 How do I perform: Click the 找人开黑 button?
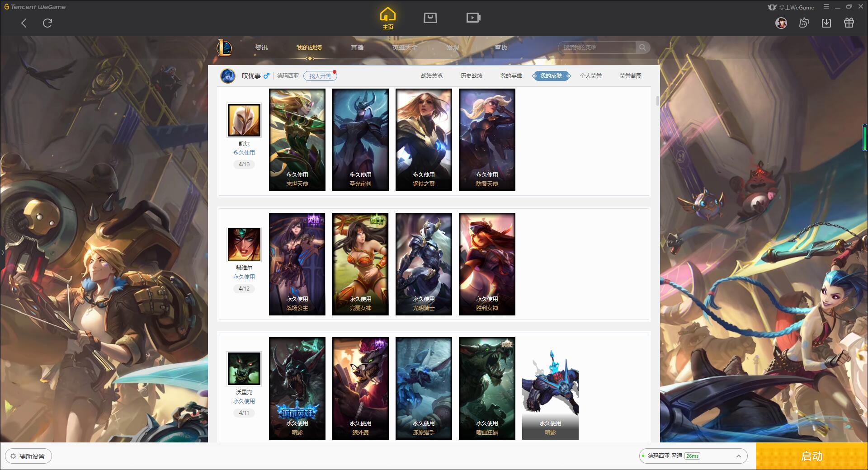320,76
